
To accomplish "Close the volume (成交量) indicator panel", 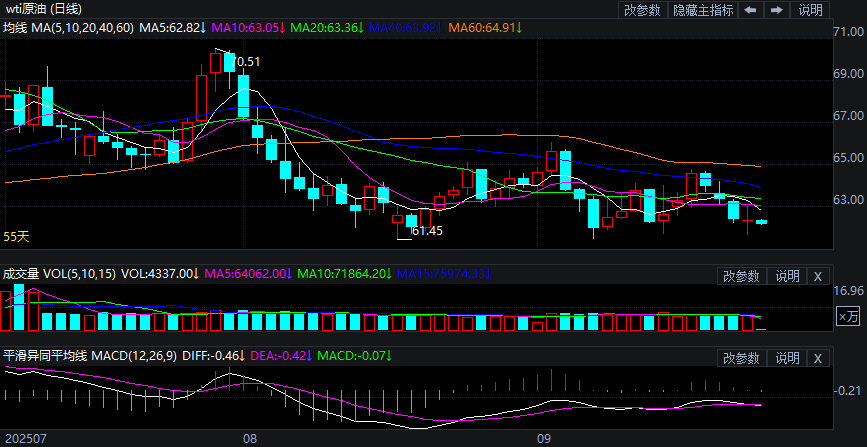I will tap(817, 276).
